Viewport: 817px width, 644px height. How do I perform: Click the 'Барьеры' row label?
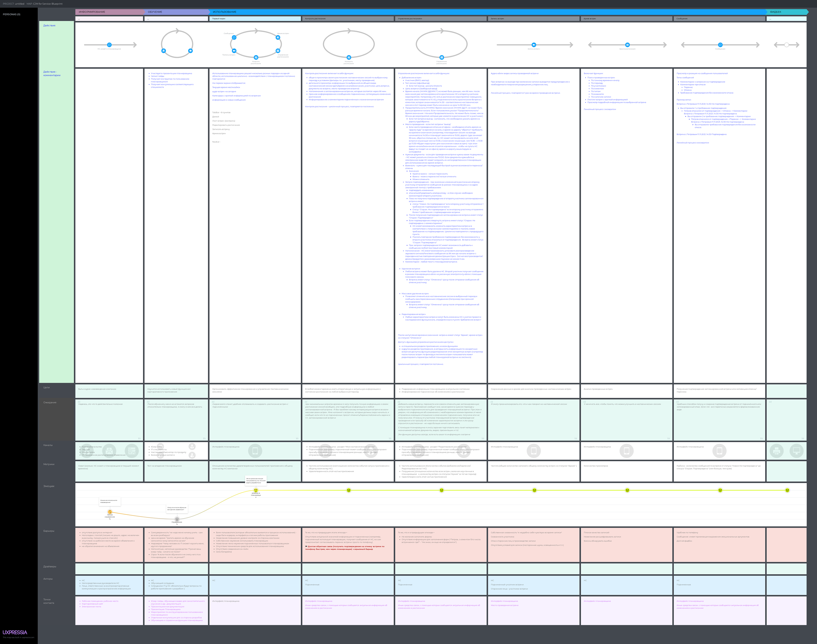[49, 531]
